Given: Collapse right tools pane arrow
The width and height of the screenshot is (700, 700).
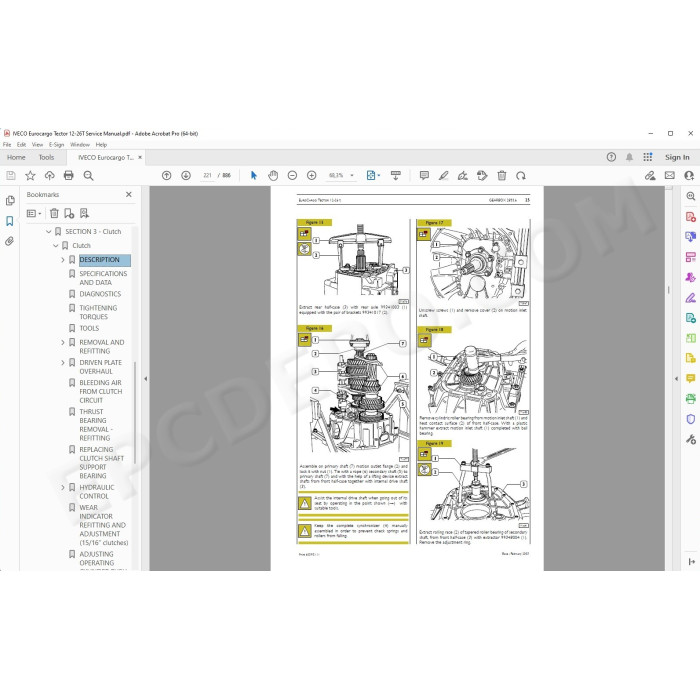Looking at the screenshot, I should (x=676, y=379).
